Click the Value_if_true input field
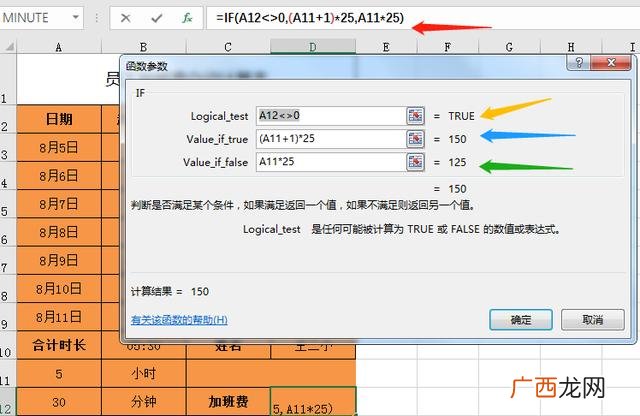The image size is (640, 416). tap(331, 139)
